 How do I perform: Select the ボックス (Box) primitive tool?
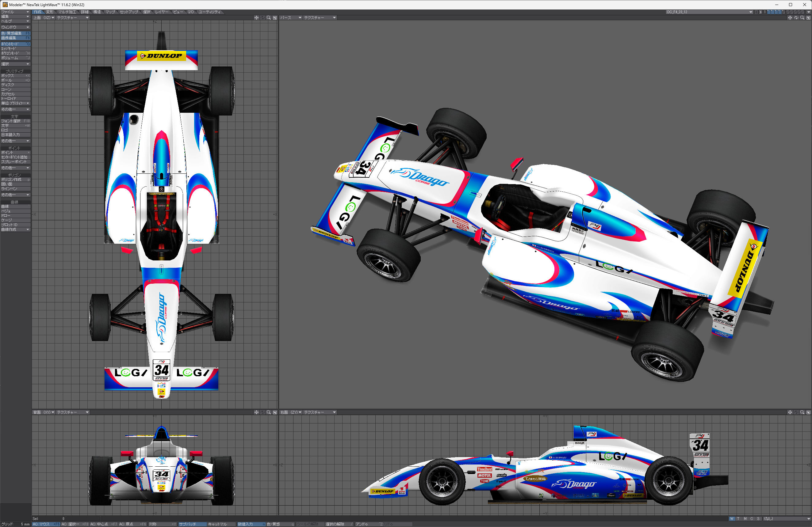(15, 76)
